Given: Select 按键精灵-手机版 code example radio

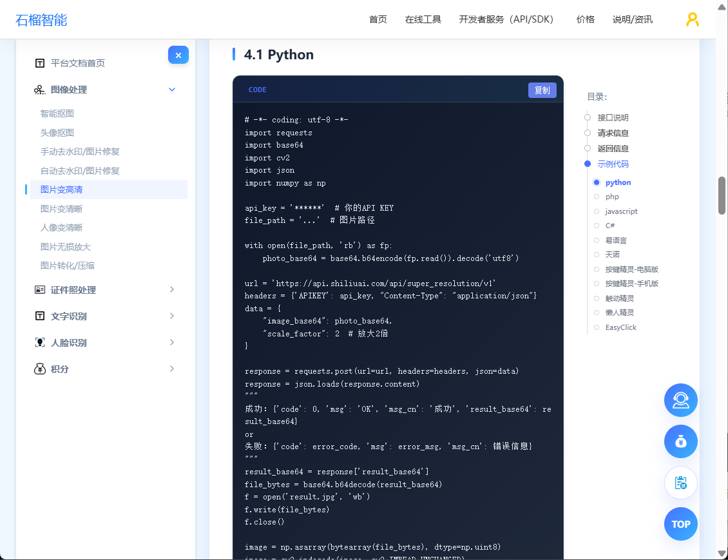Looking at the screenshot, I should (597, 284).
